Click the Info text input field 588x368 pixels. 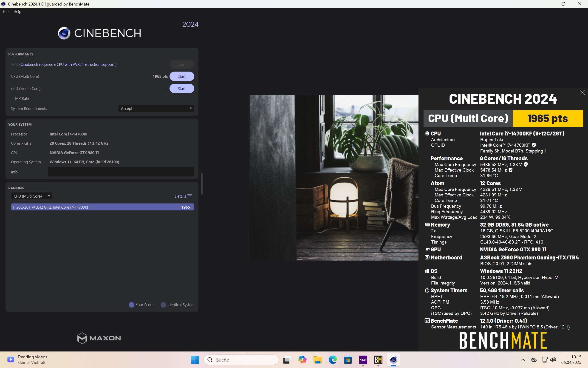click(x=121, y=172)
